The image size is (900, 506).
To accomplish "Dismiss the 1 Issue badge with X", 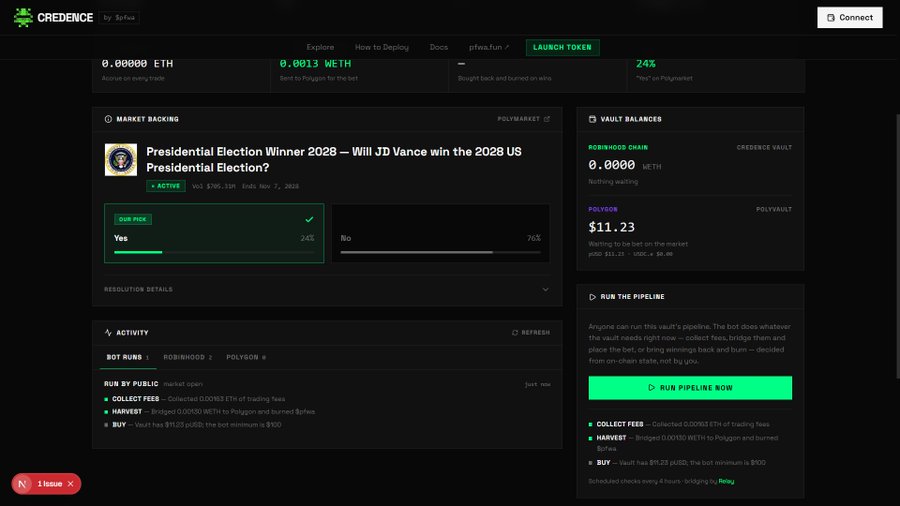I will pyautogui.click(x=71, y=484).
